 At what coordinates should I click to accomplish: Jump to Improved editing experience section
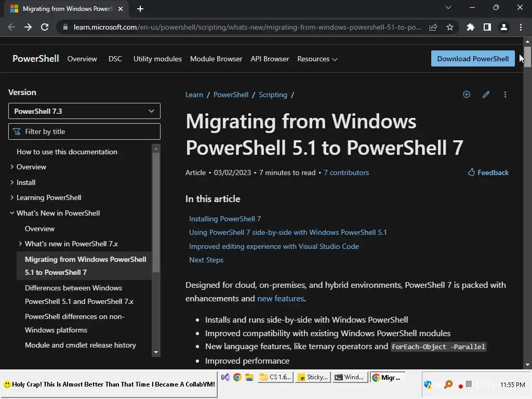274,246
